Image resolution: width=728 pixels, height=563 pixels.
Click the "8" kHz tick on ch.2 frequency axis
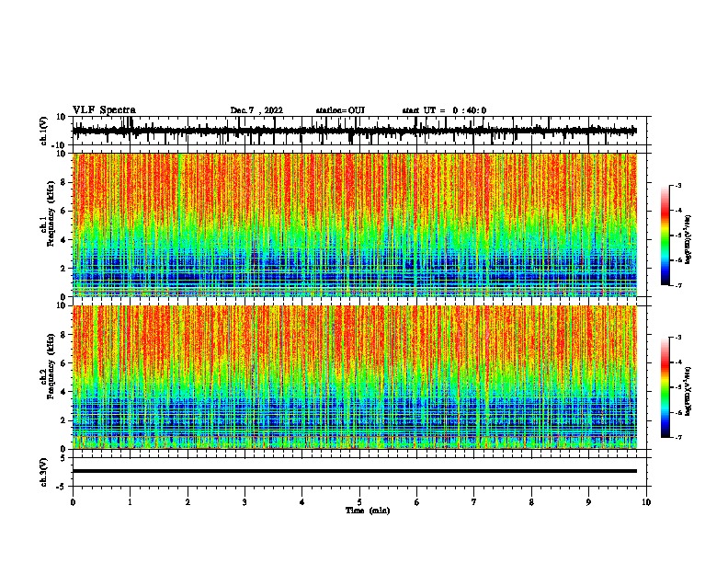click(x=63, y=335)
